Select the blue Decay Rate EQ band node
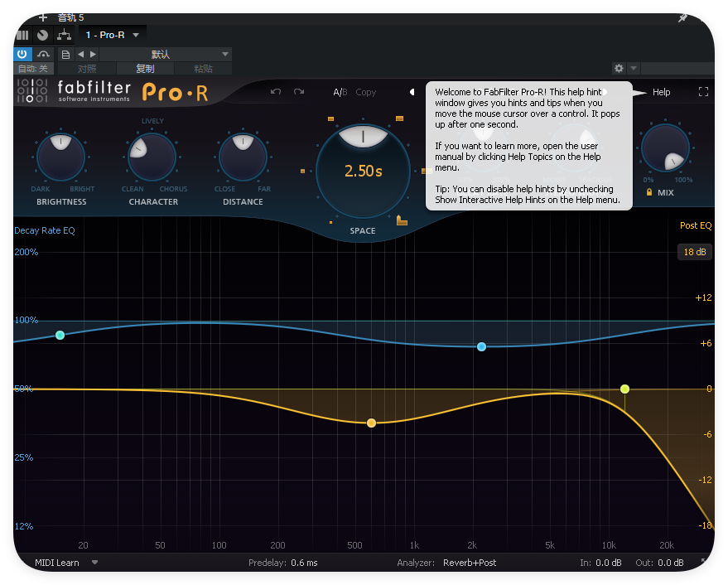 [x=481, y=346]
